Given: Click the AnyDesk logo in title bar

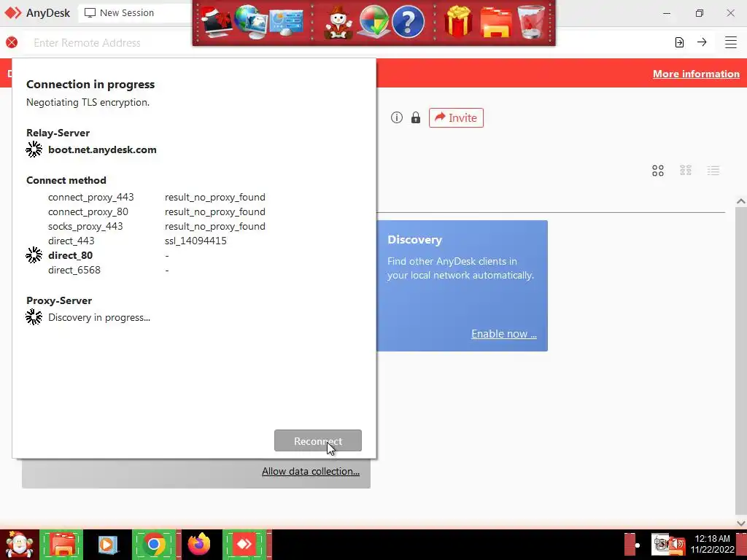Looking at the screenshot, I should point(13,13).
